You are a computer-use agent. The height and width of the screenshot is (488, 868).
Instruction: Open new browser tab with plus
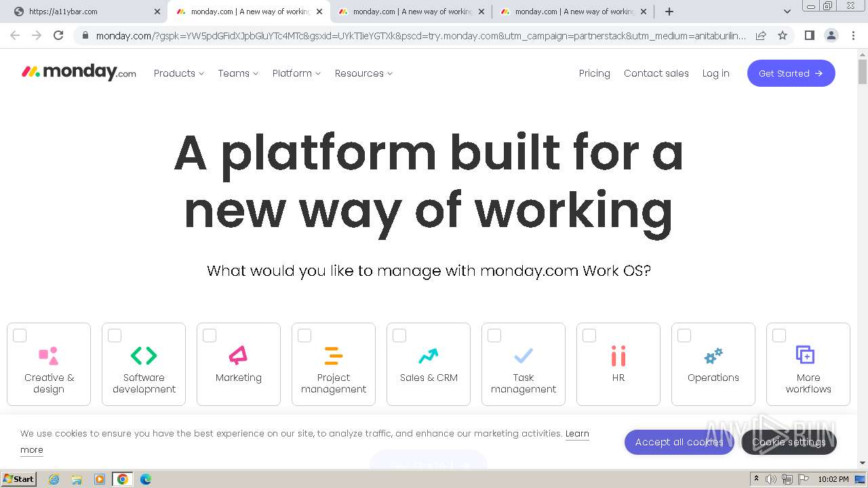coord(669,12)
